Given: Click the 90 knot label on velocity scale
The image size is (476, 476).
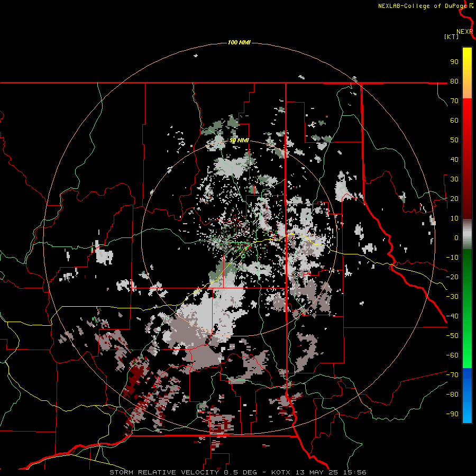Looking at the screenshot, I should point(454,62).
